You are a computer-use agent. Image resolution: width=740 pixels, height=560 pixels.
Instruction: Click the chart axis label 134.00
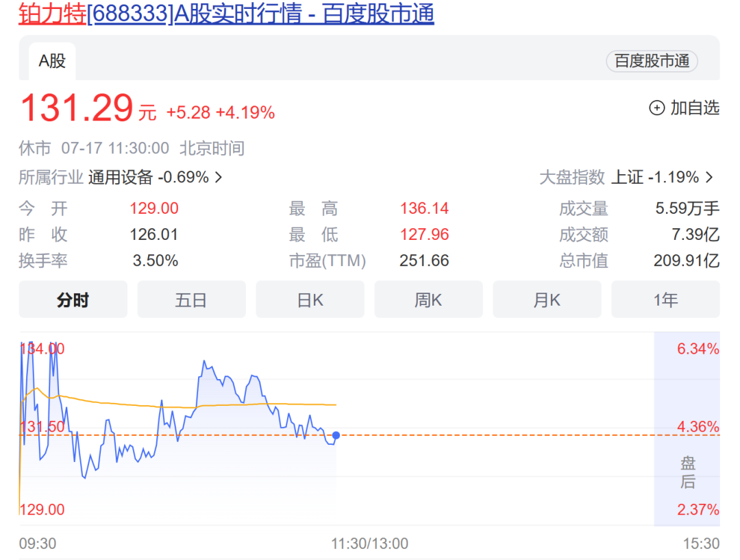42,349
